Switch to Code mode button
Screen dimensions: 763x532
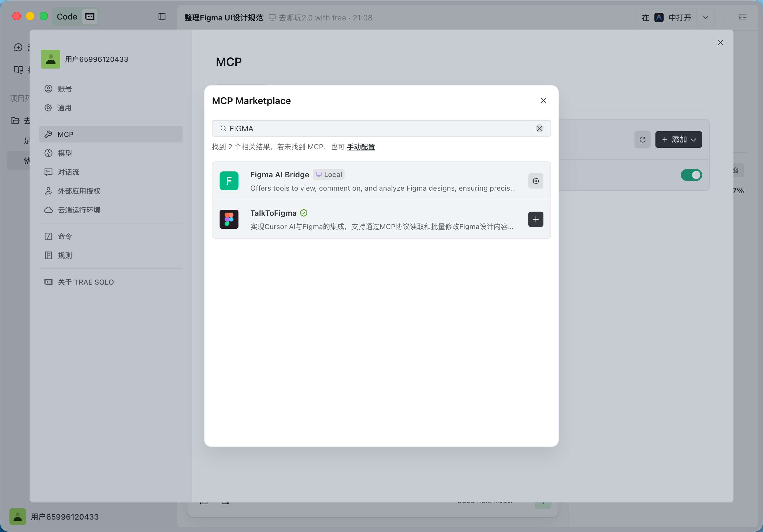pos(67,17)
